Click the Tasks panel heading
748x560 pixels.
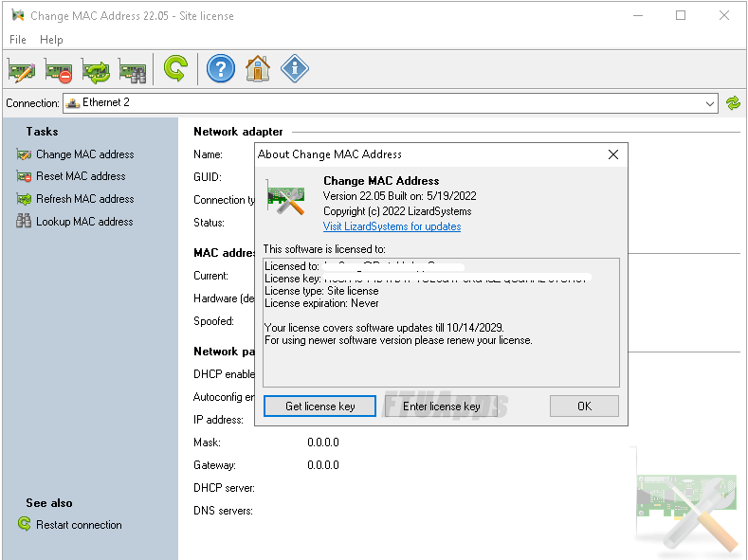(x=42, y=132)
